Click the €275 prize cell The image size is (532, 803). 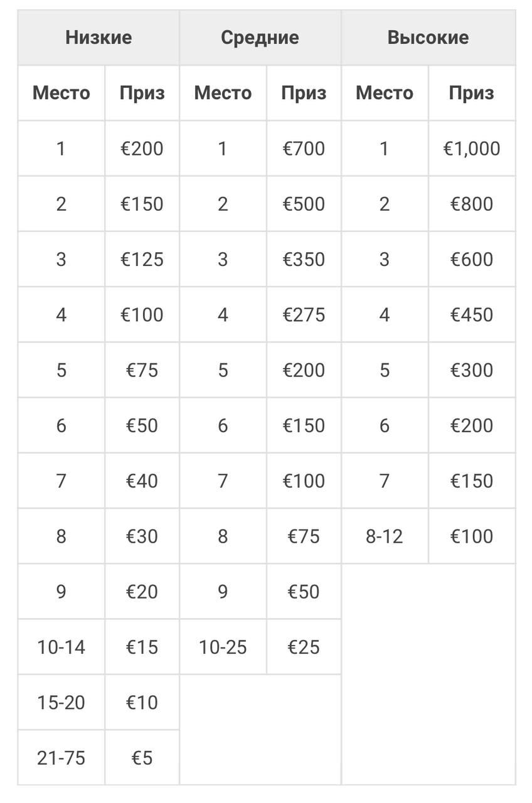304,314
